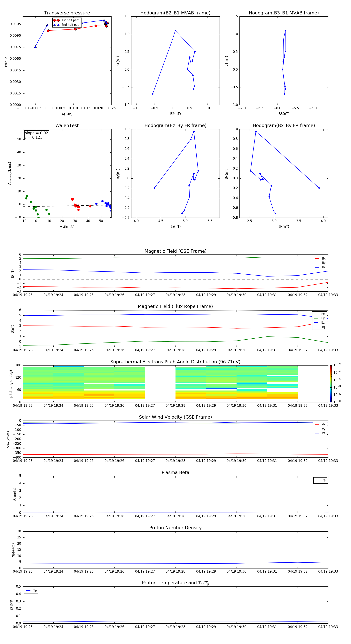Click the topmost data point in B2_B1 hodogram
Image resolution: width=351 pixels, height=644 pixels.
pyautogui.click(x=175, y=30)
